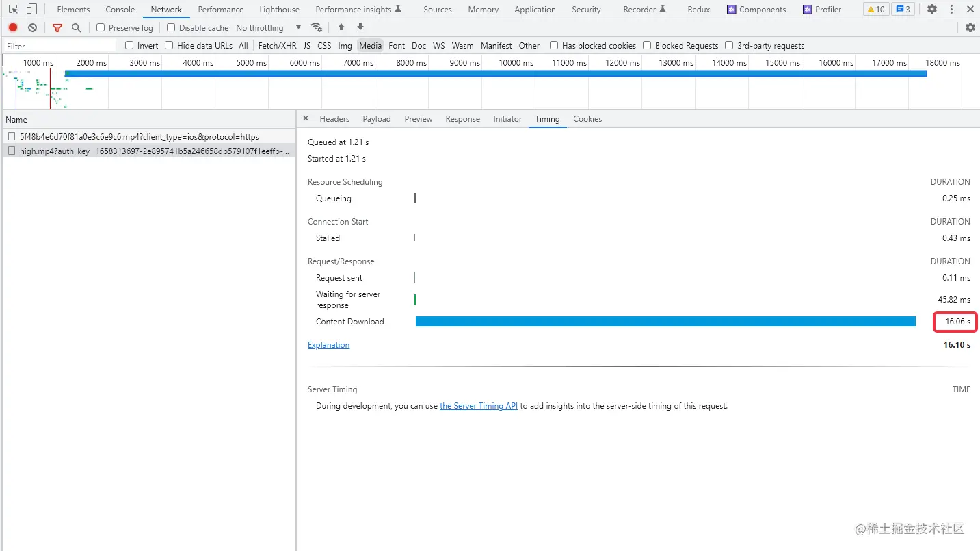The width and height of the screenshot is (980, 551).
Task: Export HAR file download icon
Action: (360, 27)
